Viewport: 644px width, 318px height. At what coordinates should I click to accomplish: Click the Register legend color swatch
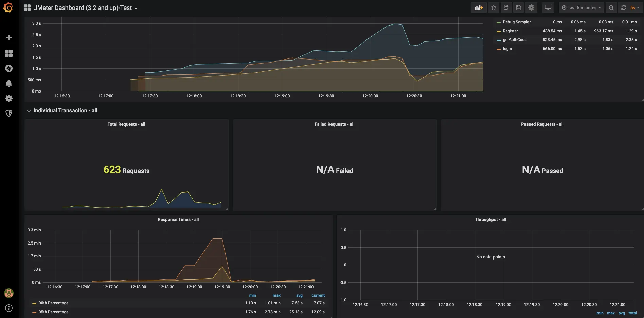click(x=499, y=31)
